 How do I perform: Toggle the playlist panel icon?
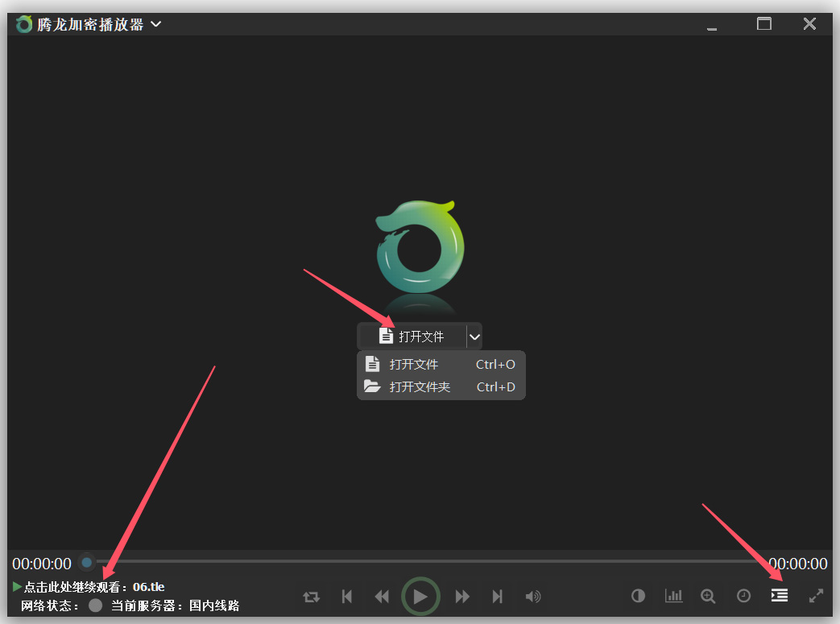coord(780,595)
